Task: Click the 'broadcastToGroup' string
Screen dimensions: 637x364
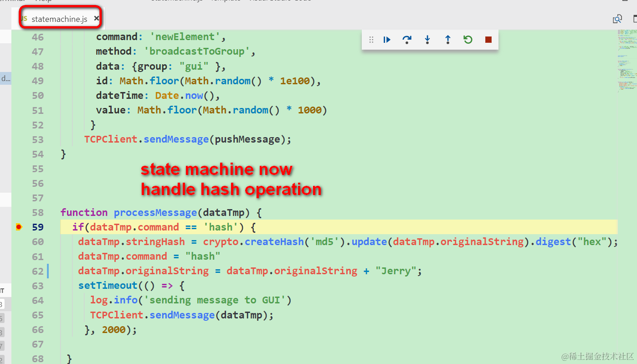Action: tap(197, 51)
